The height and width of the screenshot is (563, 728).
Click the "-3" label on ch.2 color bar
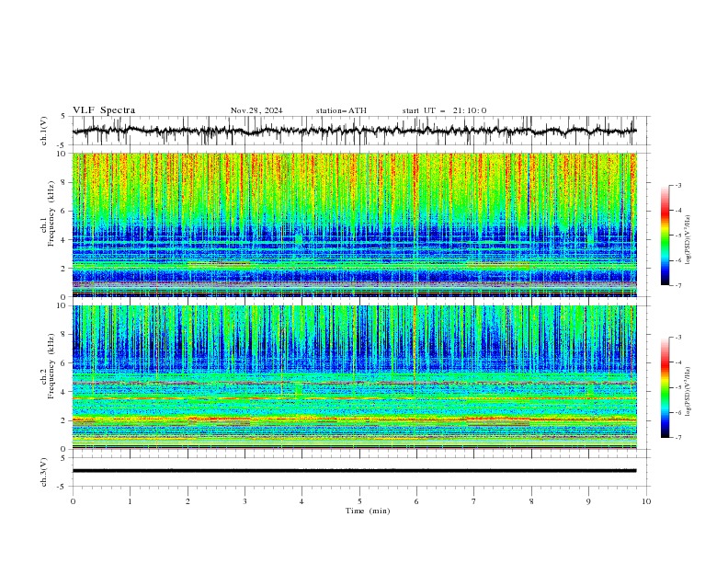677,338
